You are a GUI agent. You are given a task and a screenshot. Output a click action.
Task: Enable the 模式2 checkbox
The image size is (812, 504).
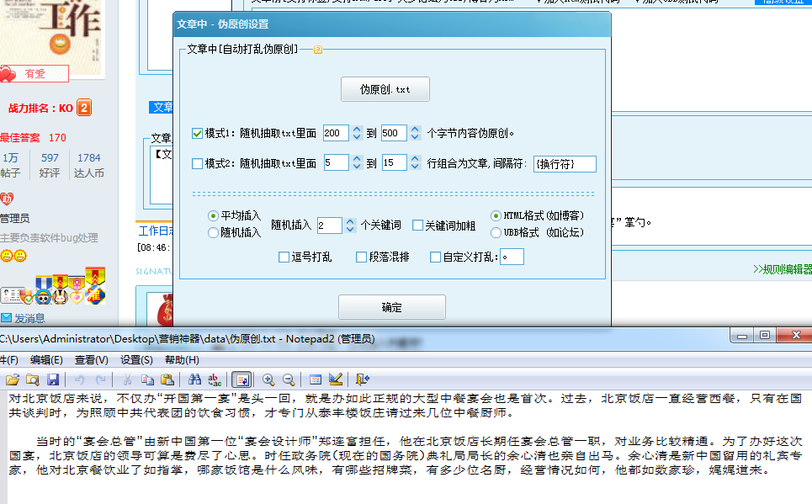(198, 163)
